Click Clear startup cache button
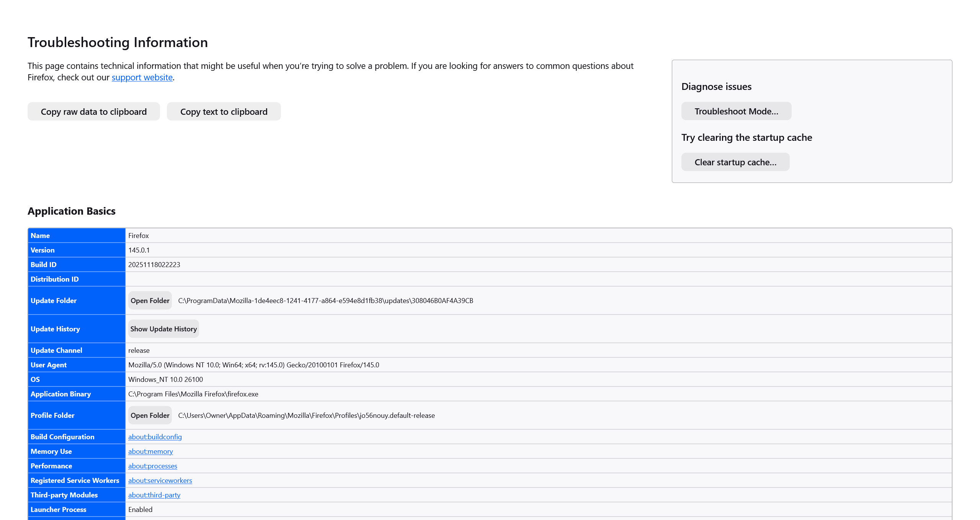 pyautogui.click(x=735, y=162)
